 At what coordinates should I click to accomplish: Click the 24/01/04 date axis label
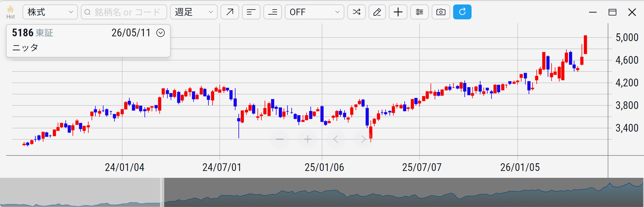tap(125, 167)
